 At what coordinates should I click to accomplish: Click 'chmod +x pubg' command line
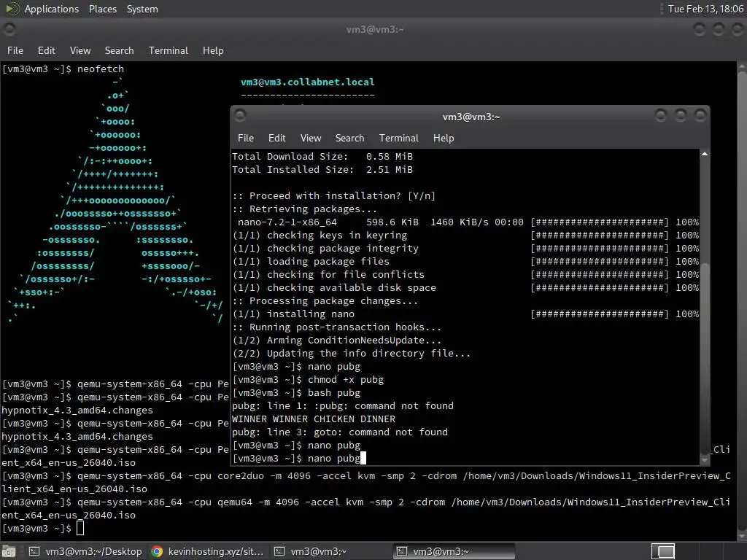coord(308,379)
